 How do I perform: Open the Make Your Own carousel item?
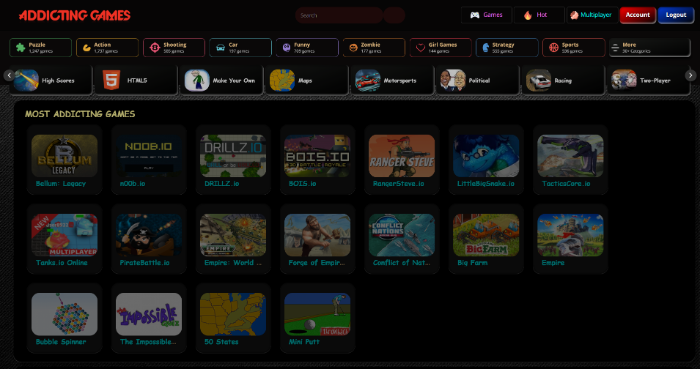(x=221, y=80)
